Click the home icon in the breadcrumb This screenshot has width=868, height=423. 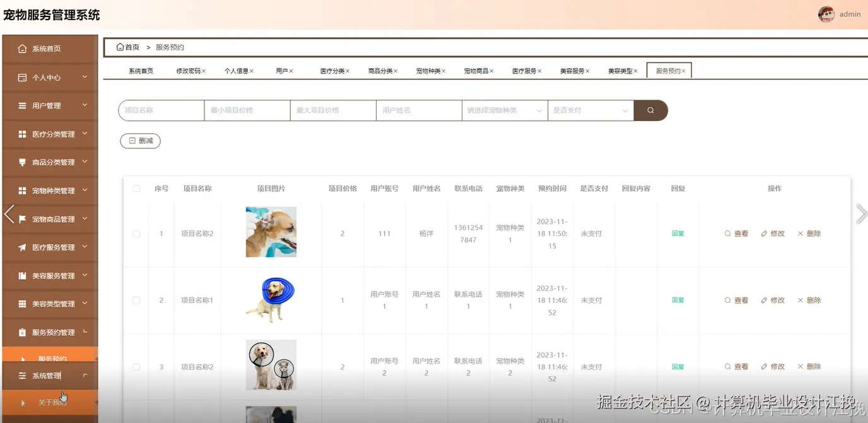click(120, 47)
